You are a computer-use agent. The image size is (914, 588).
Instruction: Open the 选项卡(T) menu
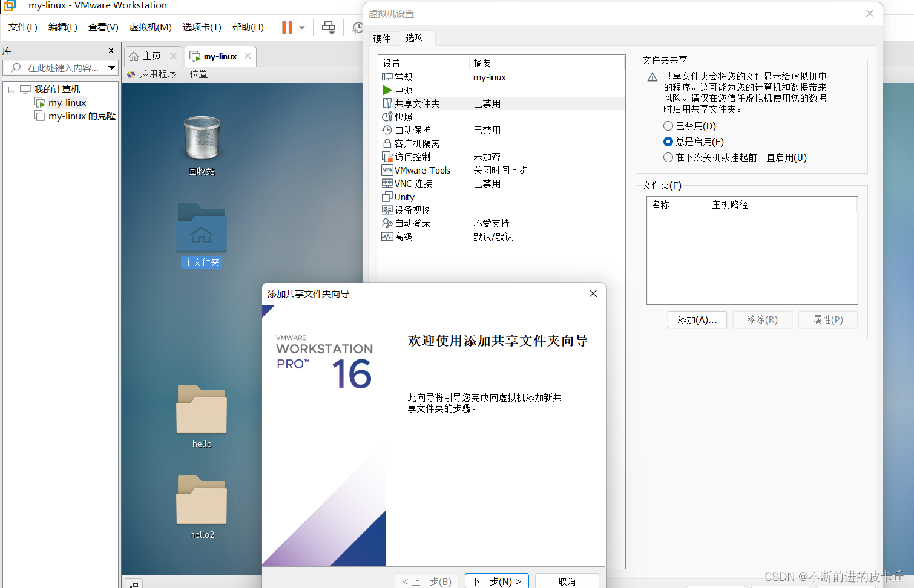coord(202,27)
